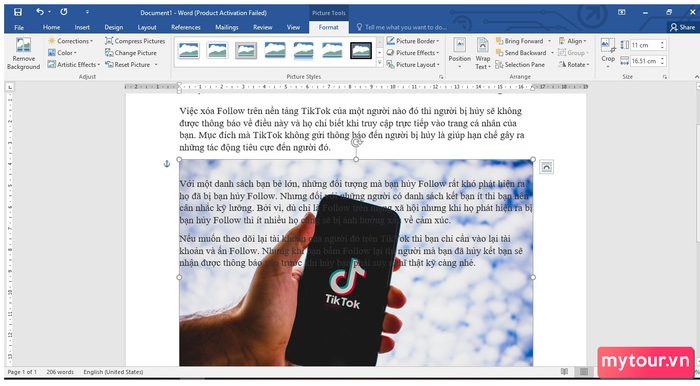Switch to the View tab

pyautogui.click(x=293, y=27)
